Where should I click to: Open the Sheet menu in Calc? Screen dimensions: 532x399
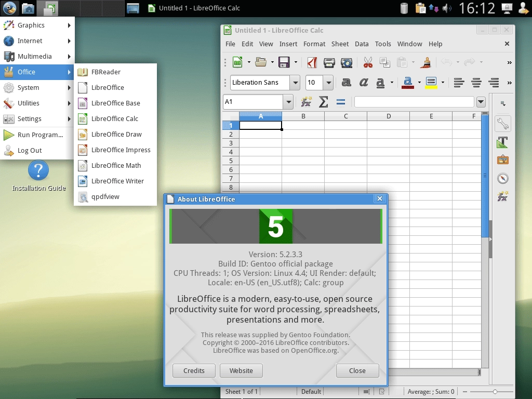coord(340,44)
